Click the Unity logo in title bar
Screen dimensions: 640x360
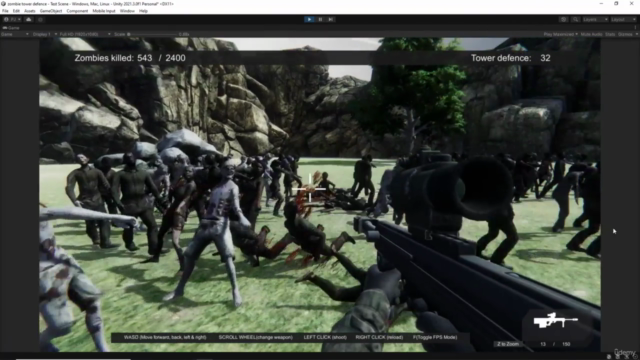coord(3,4)
